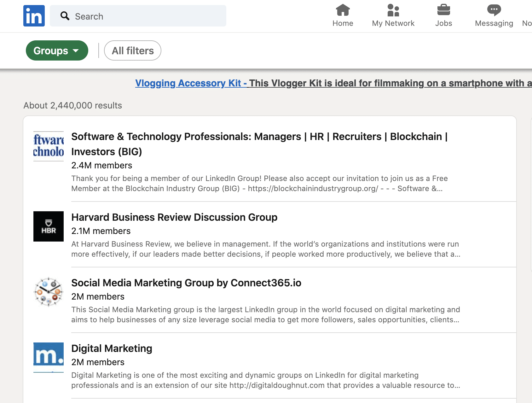Click the Messaging label in navigation

[x=494, y=23]
